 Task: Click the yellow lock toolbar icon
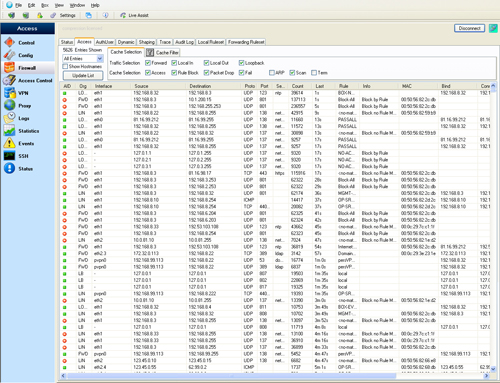(40, 15)
